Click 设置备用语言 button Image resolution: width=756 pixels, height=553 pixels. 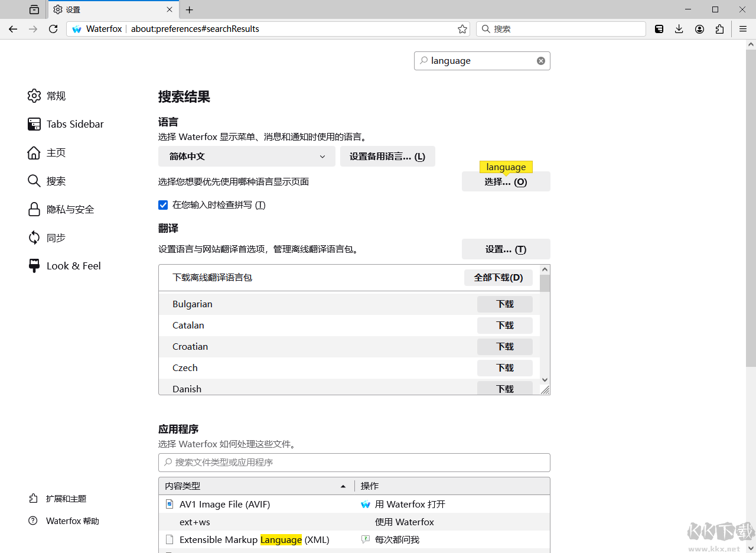pos(387,157)
